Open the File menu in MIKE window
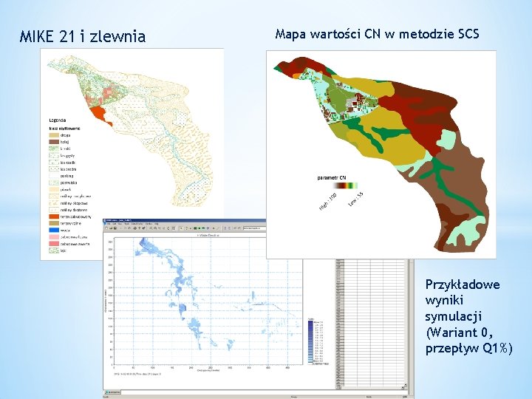The image size is (532, 399). pyautogui.click(x=109, y=224)
